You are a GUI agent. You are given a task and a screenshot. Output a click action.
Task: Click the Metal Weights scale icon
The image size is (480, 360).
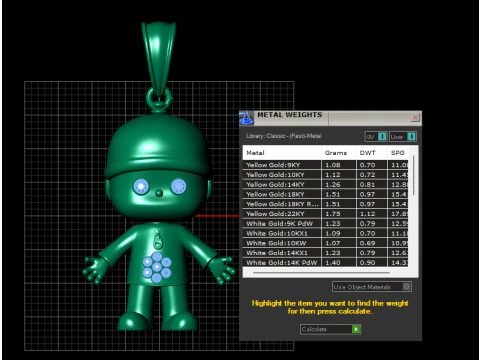coord(246,118)
